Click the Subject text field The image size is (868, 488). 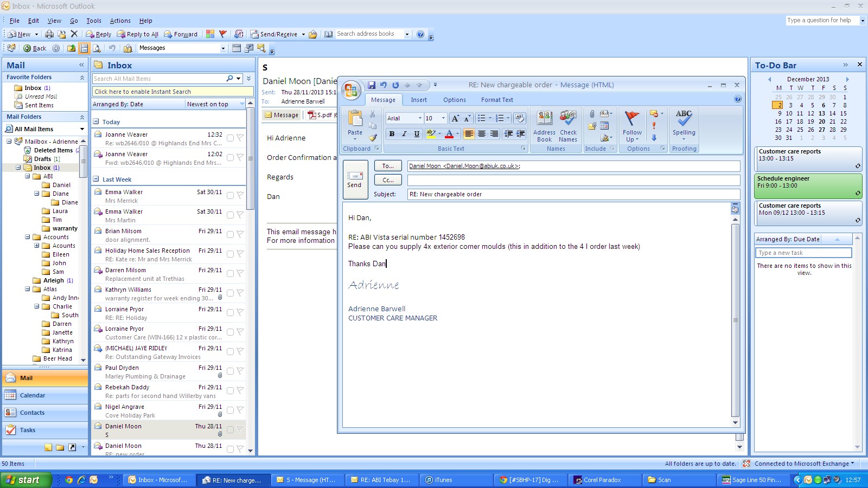[x=573, y=194]
